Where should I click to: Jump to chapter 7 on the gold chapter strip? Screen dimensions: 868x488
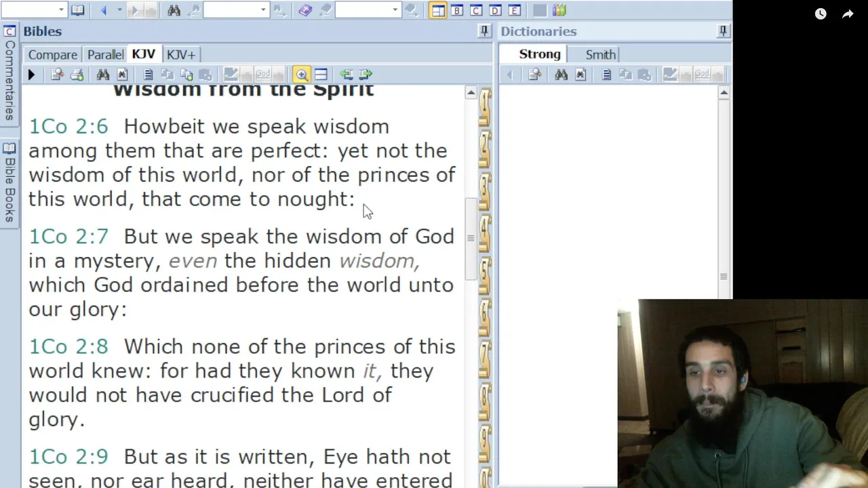pyautogui.click(x=485, y=361)
